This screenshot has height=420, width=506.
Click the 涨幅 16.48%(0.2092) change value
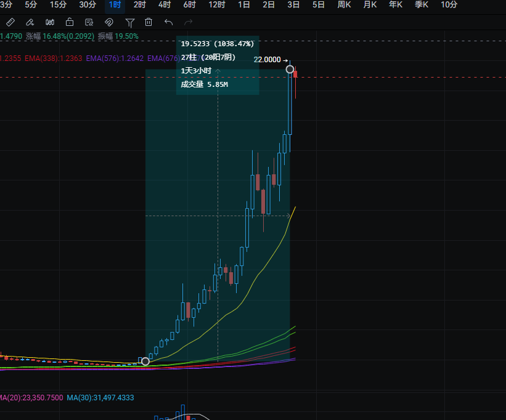pos(60,36)
